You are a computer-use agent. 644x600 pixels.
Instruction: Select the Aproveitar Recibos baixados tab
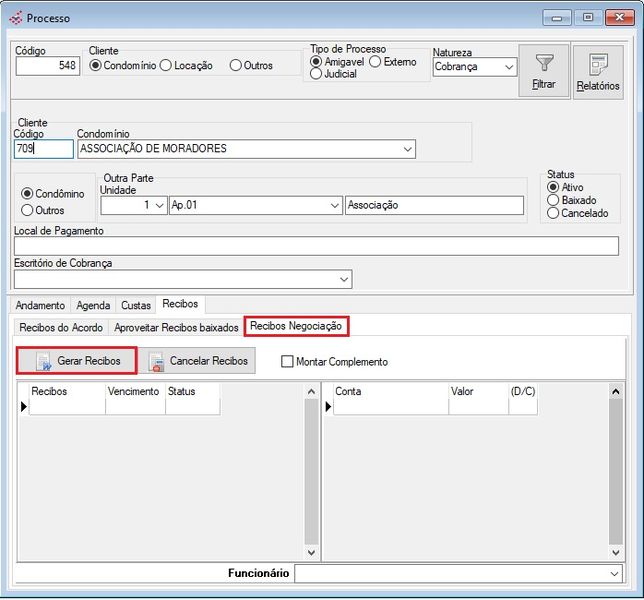pyautogui.click(x=177, y=327)
